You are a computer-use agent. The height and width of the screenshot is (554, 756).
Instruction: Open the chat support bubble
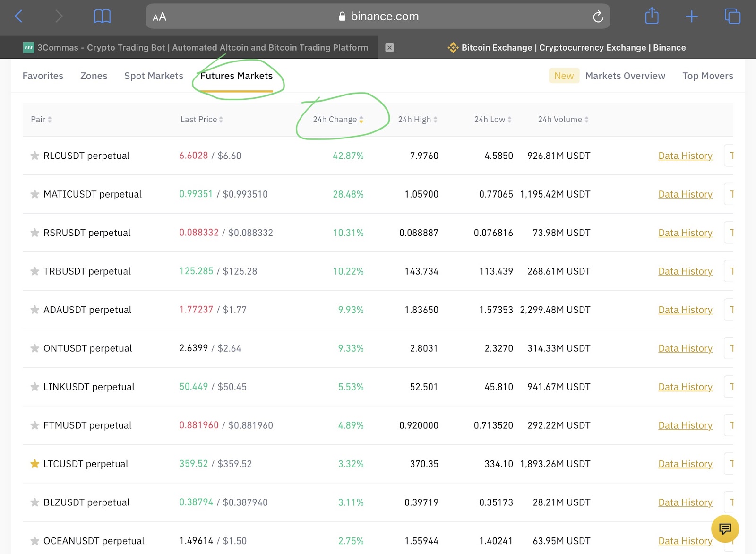pyautogui.click(x=725, y=528)
